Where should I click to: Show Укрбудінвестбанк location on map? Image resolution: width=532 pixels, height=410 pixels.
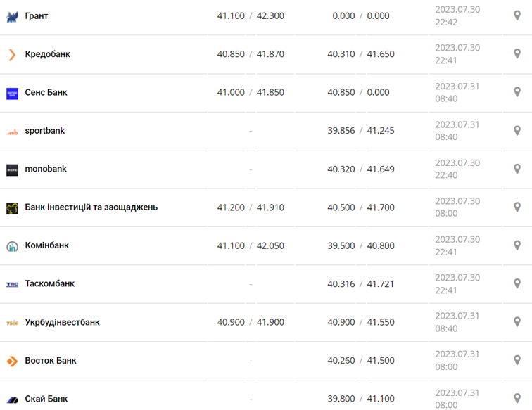(517, 322)
